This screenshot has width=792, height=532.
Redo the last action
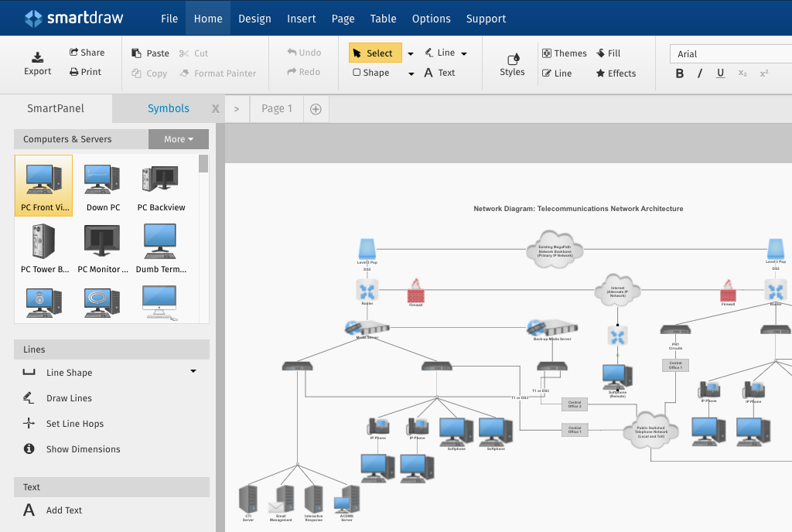(303, 72)
